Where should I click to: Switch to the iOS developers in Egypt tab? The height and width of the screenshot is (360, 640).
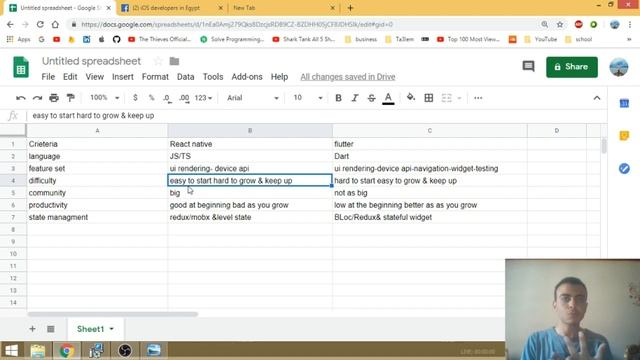[171, 8]
